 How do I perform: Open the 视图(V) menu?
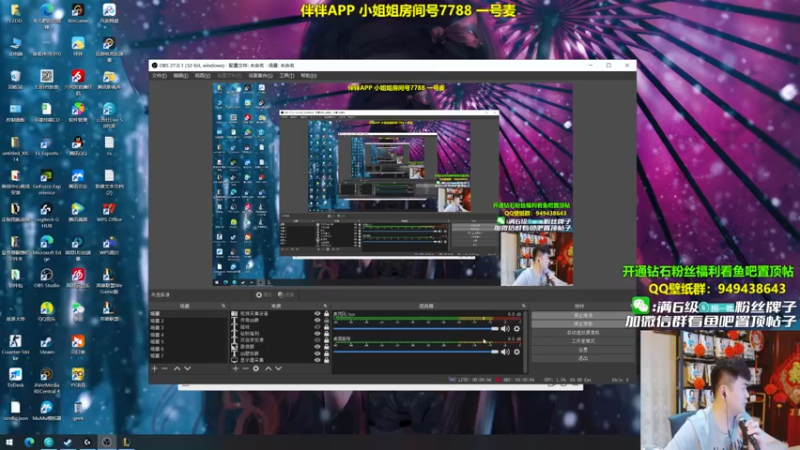point(203,76)
